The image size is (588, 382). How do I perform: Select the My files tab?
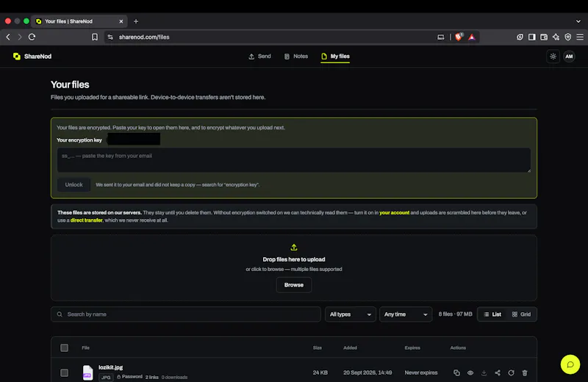(x=335, y=57)
